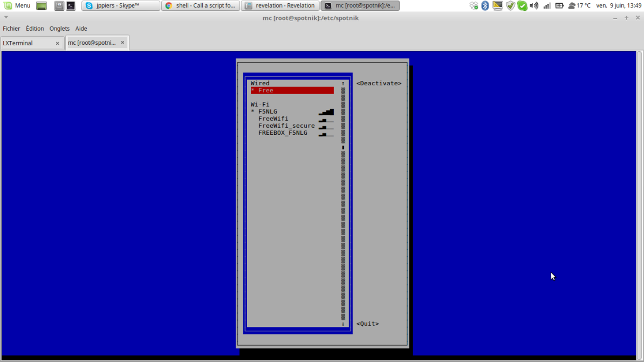
Task: Close the LXTerminal tab
Action: (x=58, y=43)
